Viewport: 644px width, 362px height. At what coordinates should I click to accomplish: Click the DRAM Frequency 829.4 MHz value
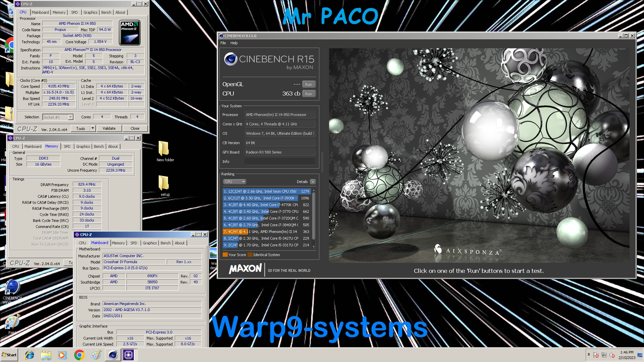click(x=87, y=184)
